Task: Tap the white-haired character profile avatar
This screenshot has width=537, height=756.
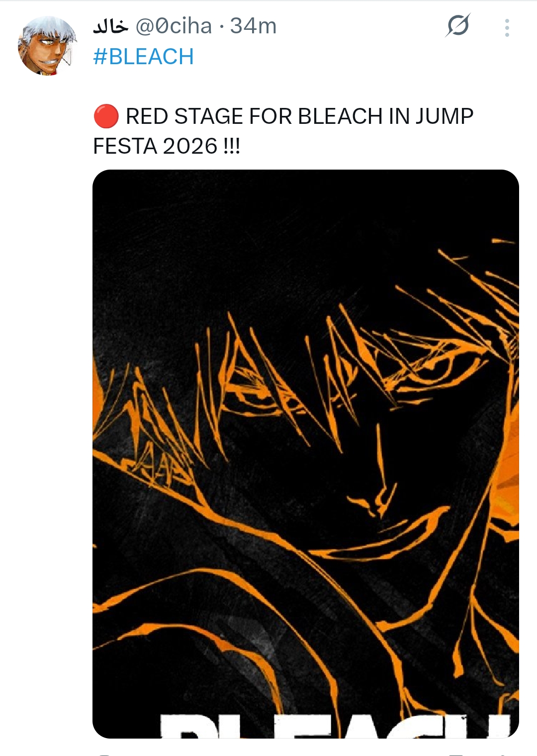Action: point(48,46)
